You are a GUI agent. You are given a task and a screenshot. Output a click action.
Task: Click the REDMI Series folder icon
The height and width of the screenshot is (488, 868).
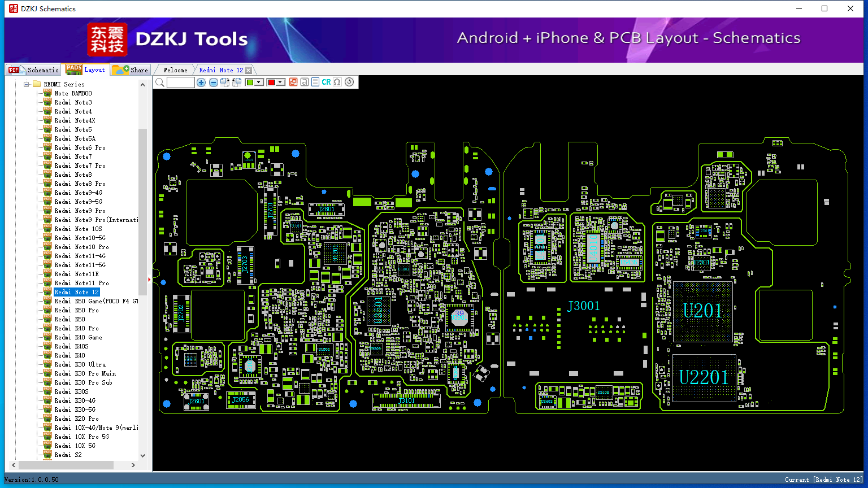(x=37, y=84)
